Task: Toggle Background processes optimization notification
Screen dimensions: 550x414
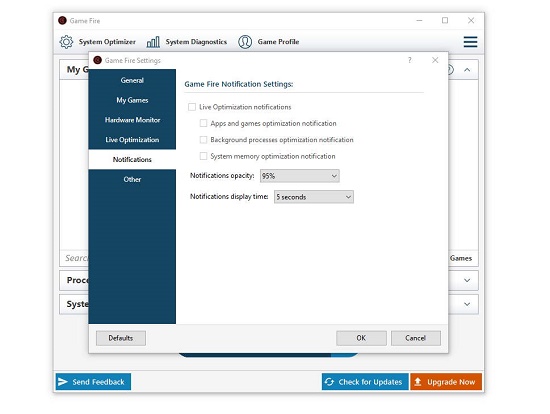Action: point(203,140)
